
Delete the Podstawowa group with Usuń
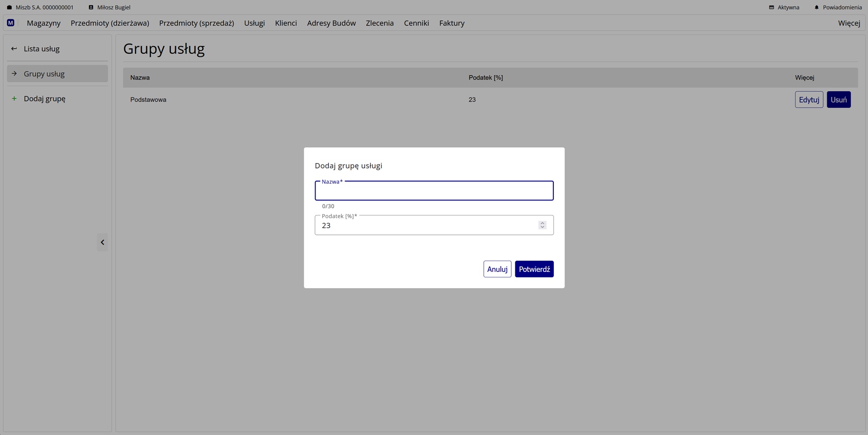pyautogui.click(x=838, y=100)
